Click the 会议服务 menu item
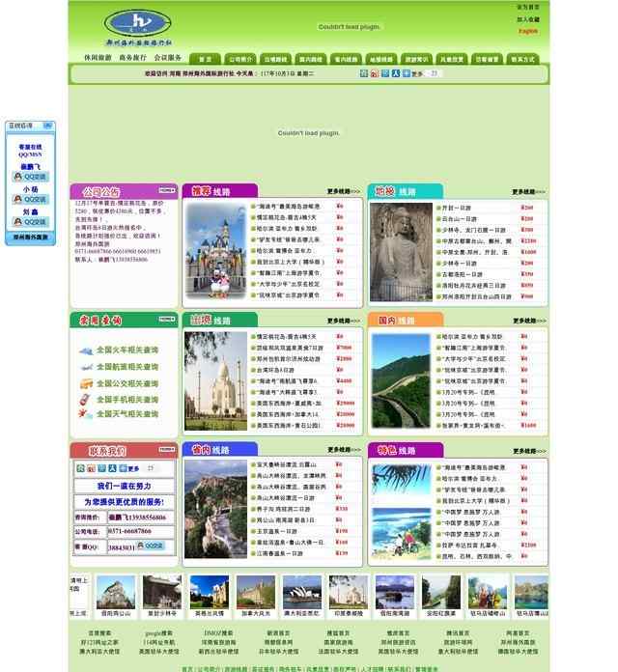Image resolution: width=618 pixels, height=672 pixels. [x=168, y=57]
